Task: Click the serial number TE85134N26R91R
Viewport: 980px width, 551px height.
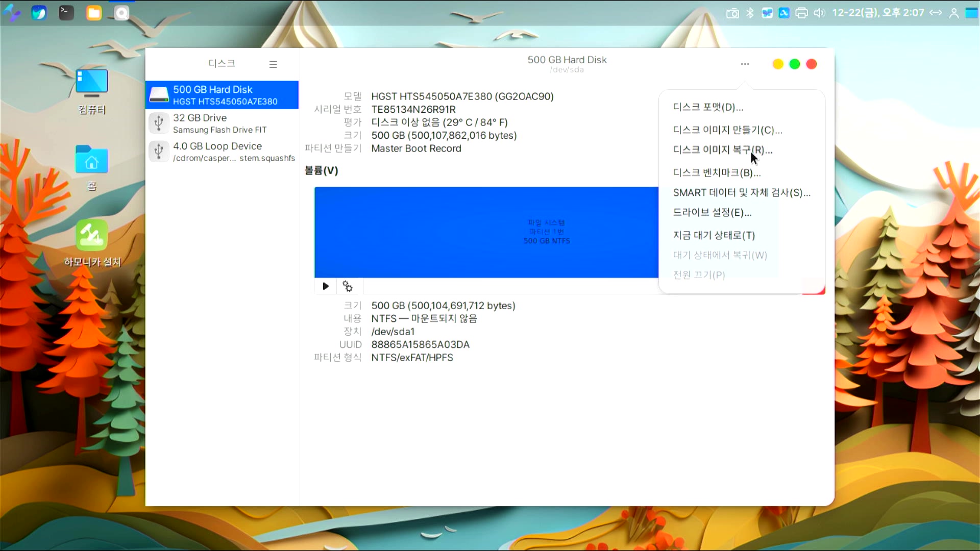Action: pyautogui.click(x=413, y=109)
